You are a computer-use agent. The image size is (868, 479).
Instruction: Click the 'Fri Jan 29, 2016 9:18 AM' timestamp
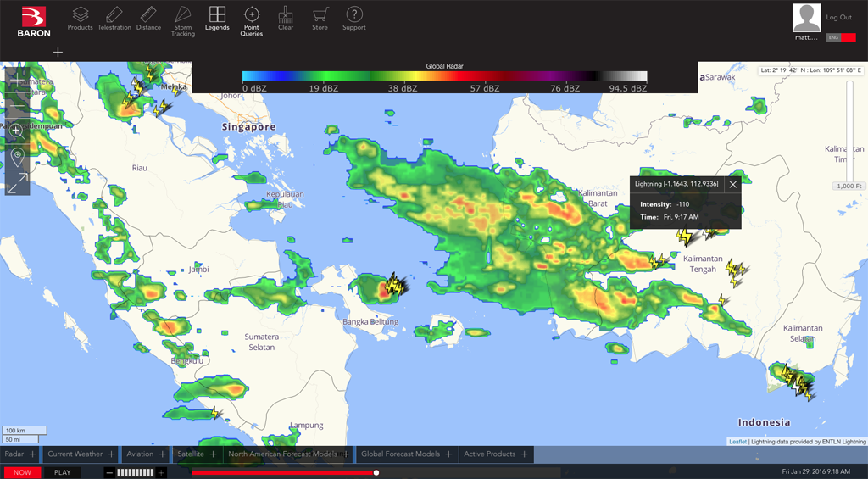pyautogui.click(x=816, y=472)
